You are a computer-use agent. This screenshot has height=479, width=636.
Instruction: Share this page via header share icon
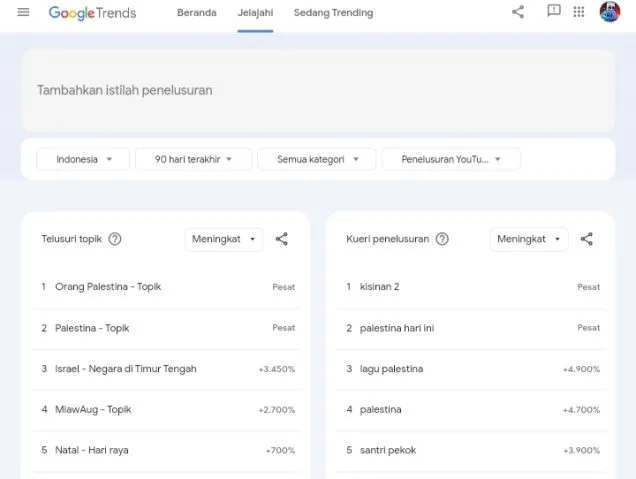pos(518,12)
